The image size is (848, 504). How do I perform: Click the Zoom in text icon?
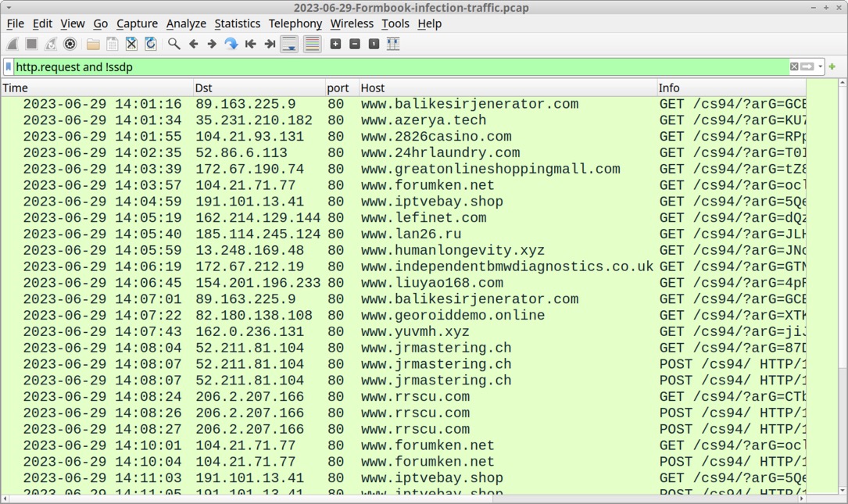[335, 44]
